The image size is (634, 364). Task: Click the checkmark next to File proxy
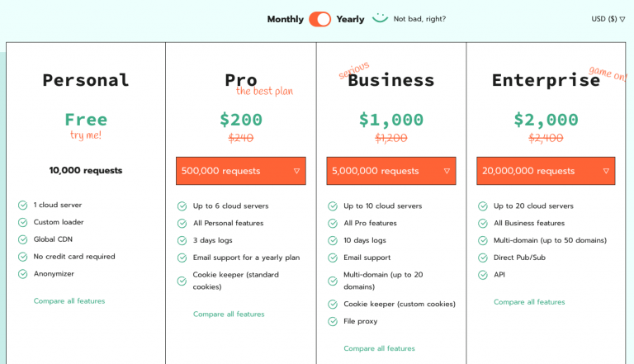pos(333,321)
